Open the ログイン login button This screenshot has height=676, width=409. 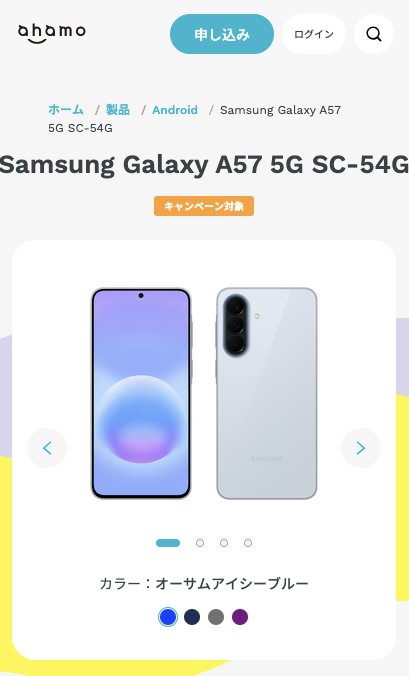[314, 34]
